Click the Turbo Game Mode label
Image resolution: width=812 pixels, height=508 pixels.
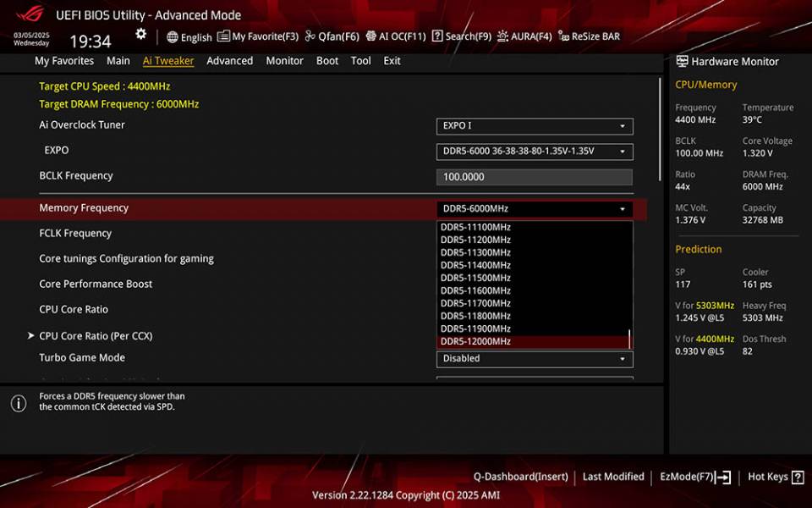pyautogui.click(x=82, y=357)
